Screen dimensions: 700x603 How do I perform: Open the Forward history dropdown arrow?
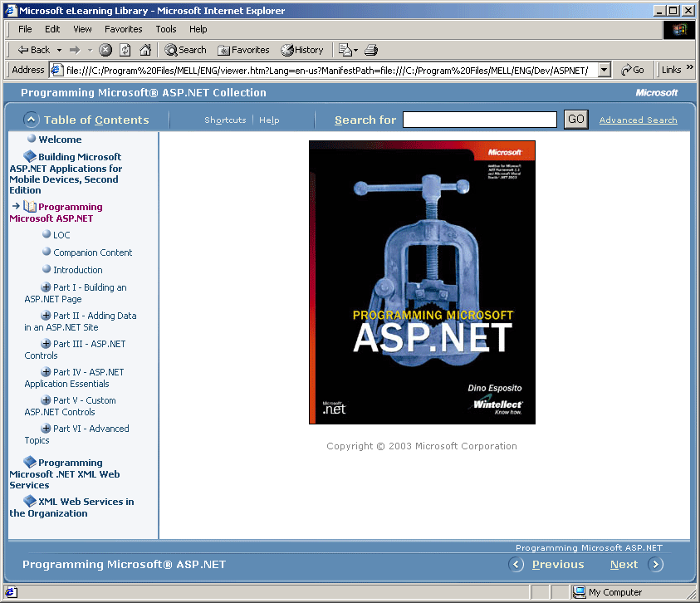(90, 50)
